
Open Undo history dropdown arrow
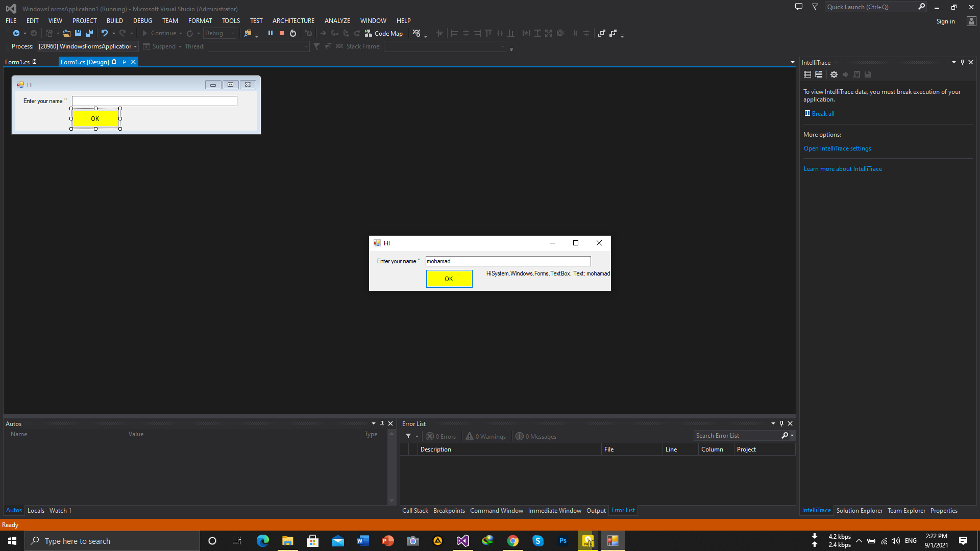click(x=113, y=33)
